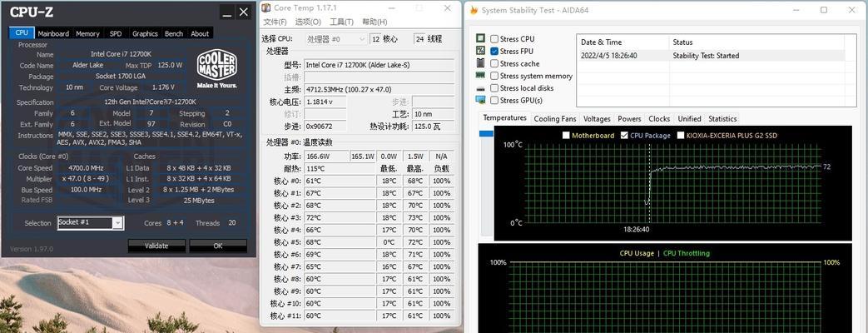
Task: Click the 核心 #3 temperature value 72°C
Action: pos(339,218)
